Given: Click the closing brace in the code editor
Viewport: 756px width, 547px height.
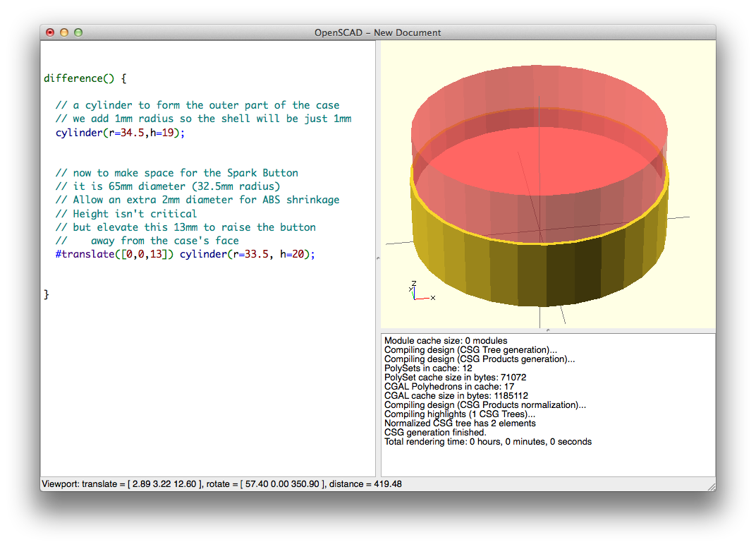Looking at the screenshot, I should coord(46,294).
